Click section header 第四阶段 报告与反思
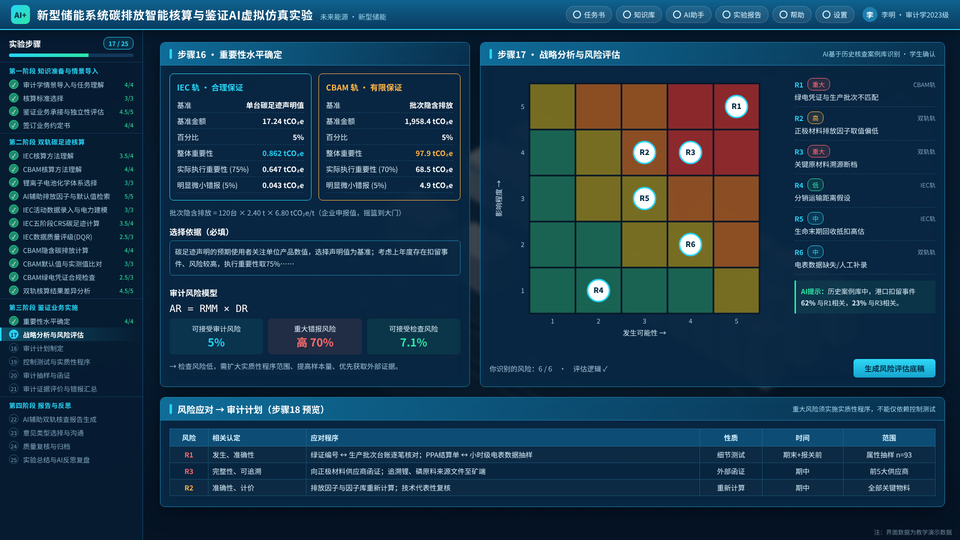The height and width of the screenshot is (540, 960). (40, 405)
